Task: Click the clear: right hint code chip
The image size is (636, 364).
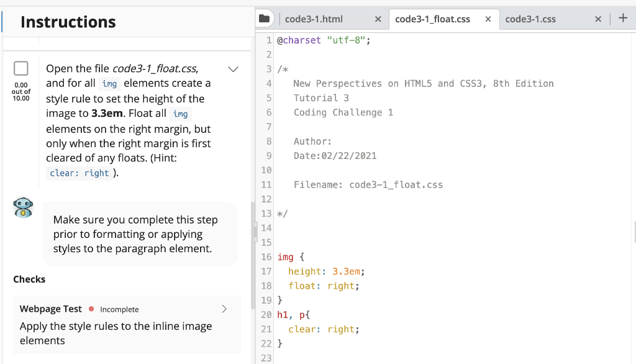Action: pos(79,173)
